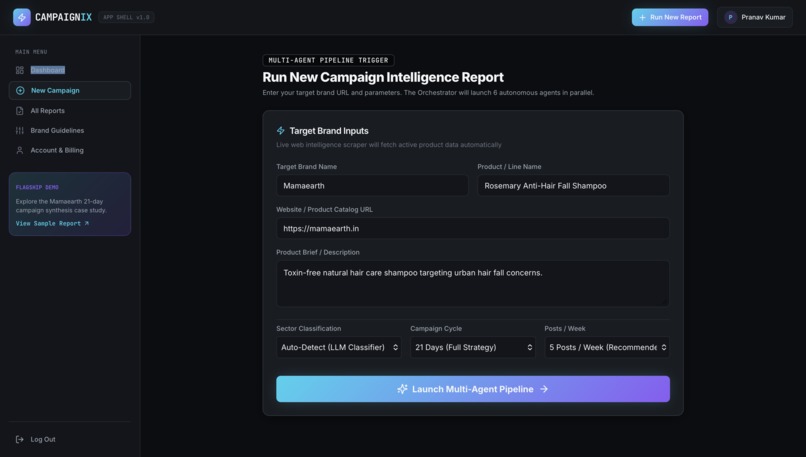Screen dimensions: 806x457
Task: Click the CAMPAIGNIX brand name
Action: [63, 17]
